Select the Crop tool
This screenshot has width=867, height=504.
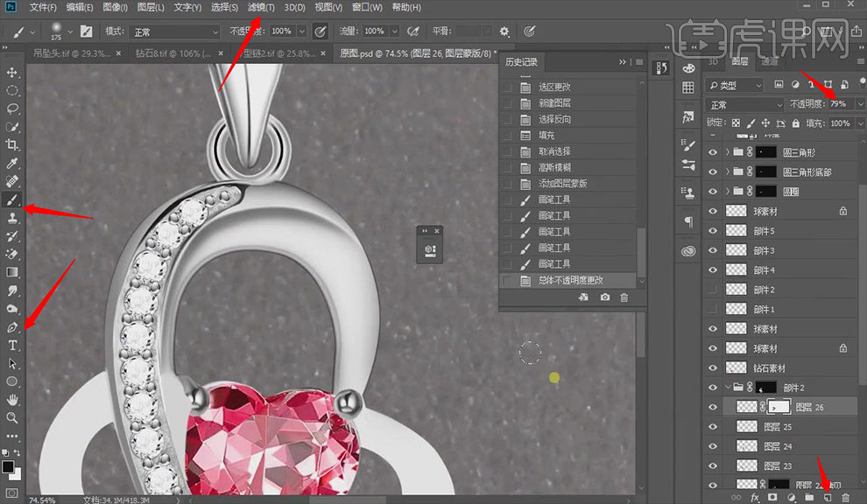12,145
